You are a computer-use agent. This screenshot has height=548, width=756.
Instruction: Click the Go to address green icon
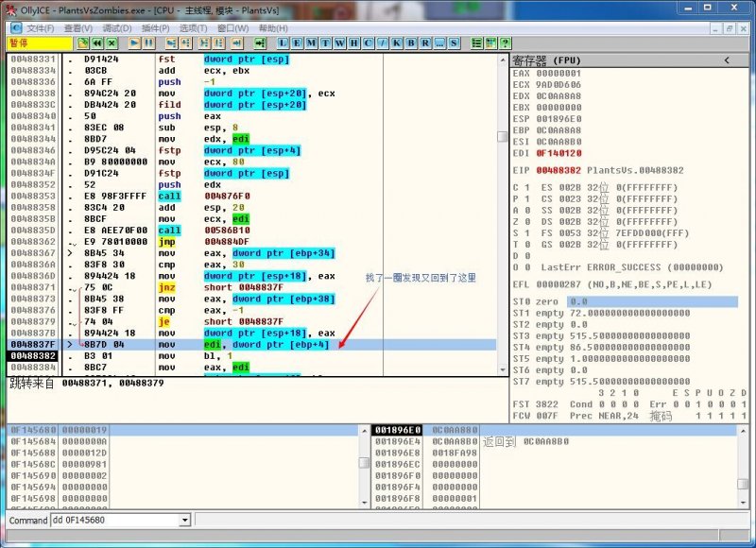pos(261,43)
